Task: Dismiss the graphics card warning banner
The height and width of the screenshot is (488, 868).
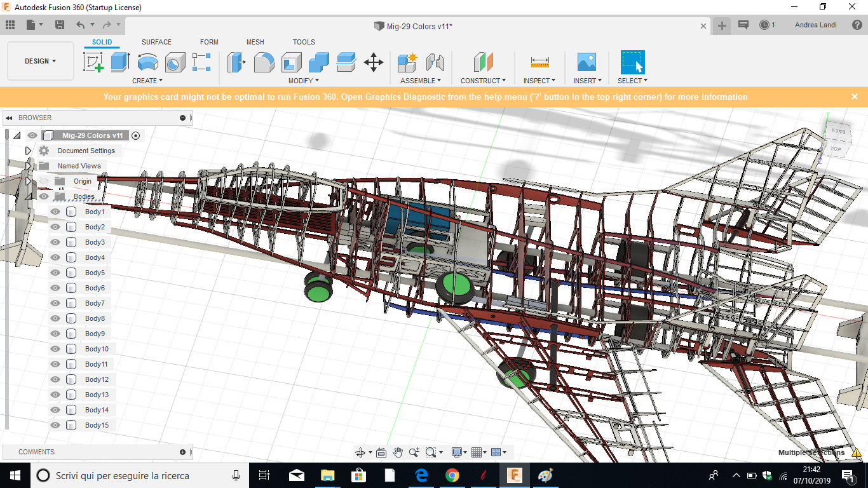Action: tap(855, 97)
